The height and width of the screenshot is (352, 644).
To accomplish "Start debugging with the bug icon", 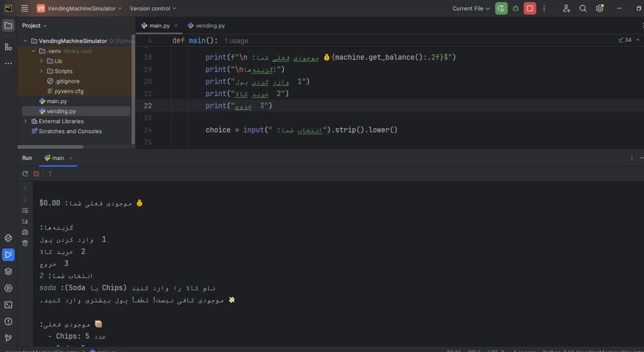I will (516, 8).
